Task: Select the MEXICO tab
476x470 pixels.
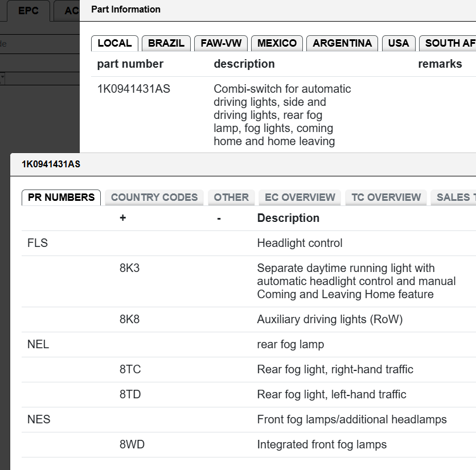Action: pyautogui.click(x=277, y=43)
